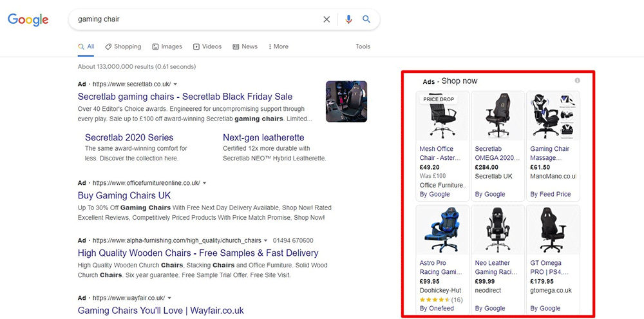Expand dropdown arrow beside officefurnitureonline.co.uk URL
Image resolution: width=644 pixels, height=319 pixels.
(x=204, y=183)
